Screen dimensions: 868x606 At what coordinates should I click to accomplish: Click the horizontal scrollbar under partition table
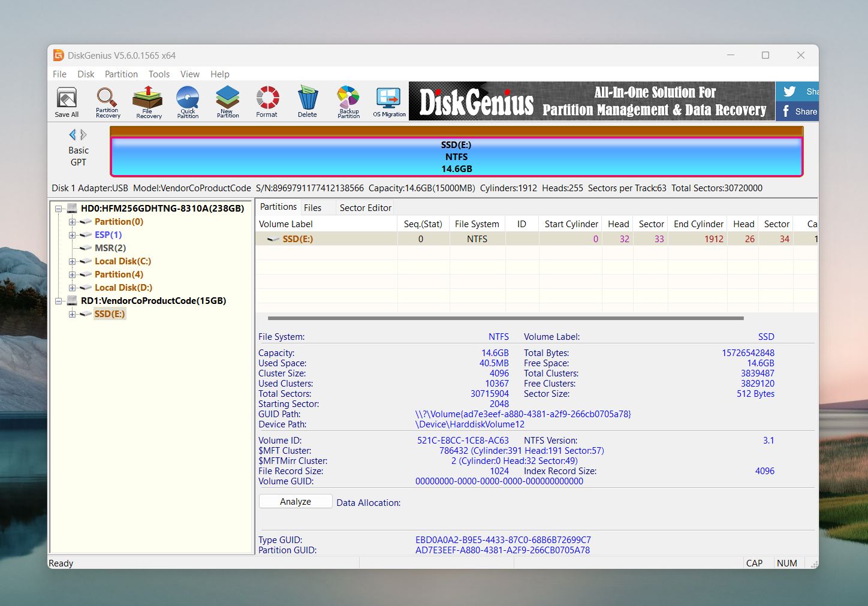pos(505,318)
